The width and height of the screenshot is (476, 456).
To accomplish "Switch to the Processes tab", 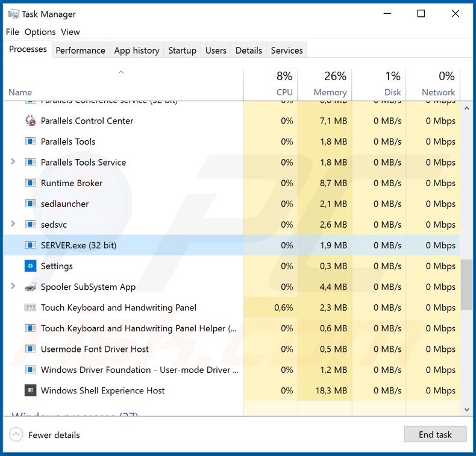I will tap(28, 49).
